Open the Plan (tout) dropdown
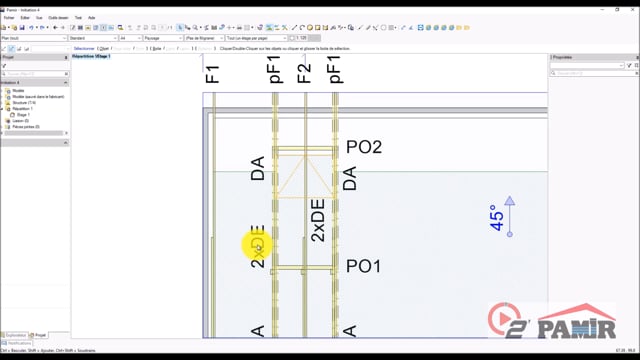 click(x=33, y=38)
